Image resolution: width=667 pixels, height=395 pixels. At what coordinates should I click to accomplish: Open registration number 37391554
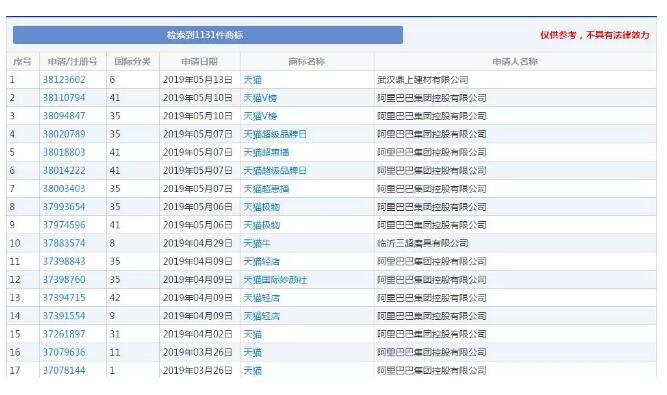(x=64, y=316)
